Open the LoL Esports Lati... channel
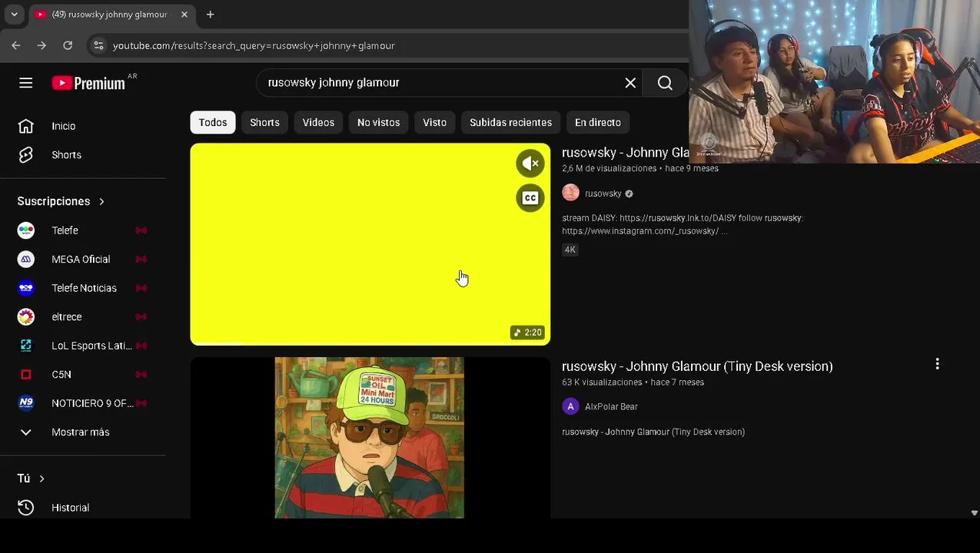The image size is (980, 553). 83,346
